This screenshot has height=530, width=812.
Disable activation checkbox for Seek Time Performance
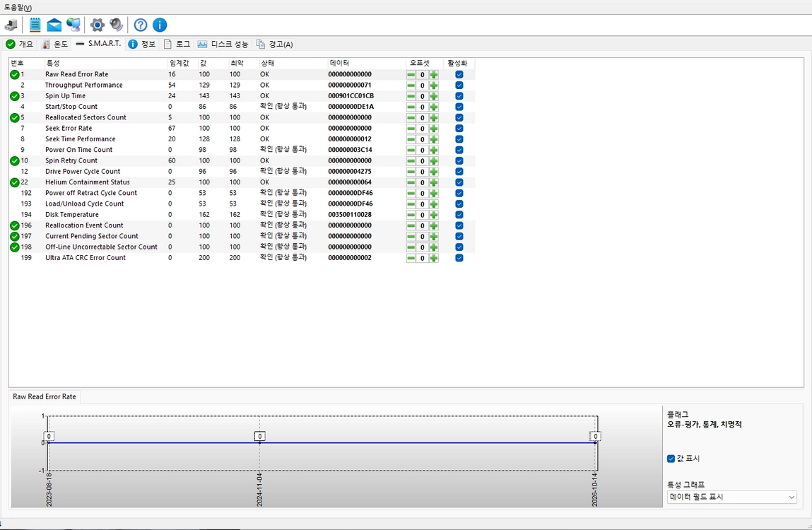click(459, 139)
